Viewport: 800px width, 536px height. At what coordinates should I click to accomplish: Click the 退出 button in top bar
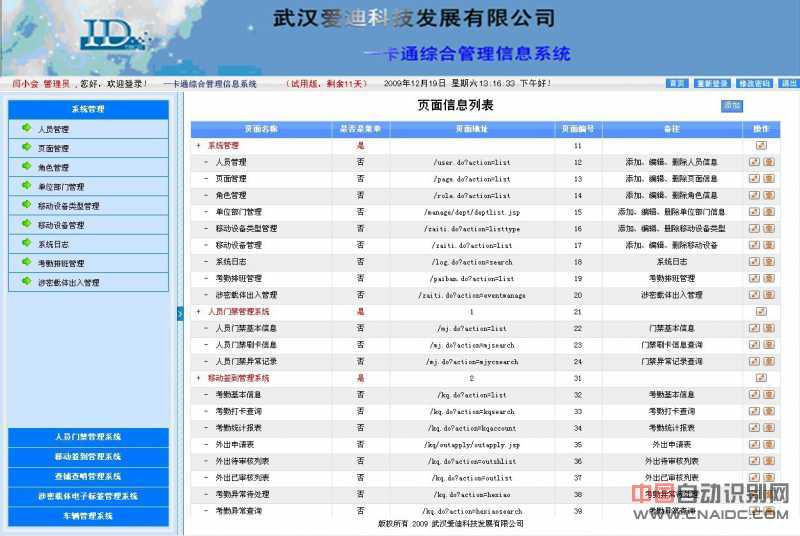coord(789,83)
